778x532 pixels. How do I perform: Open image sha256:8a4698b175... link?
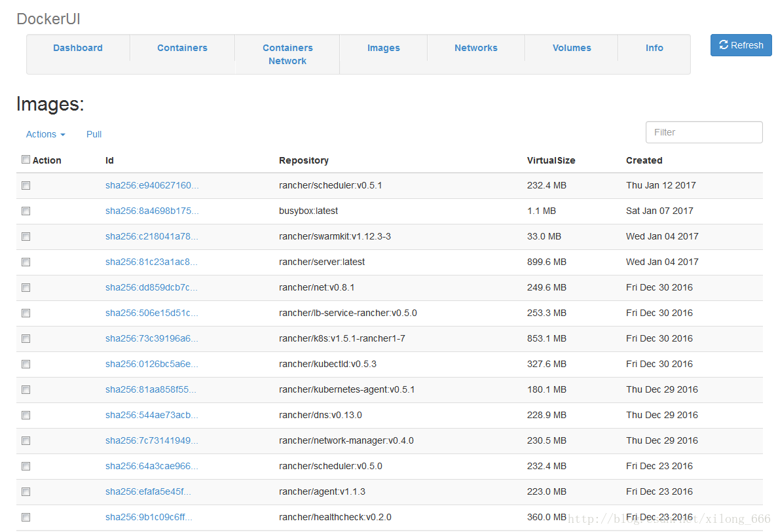coord(152,211)
